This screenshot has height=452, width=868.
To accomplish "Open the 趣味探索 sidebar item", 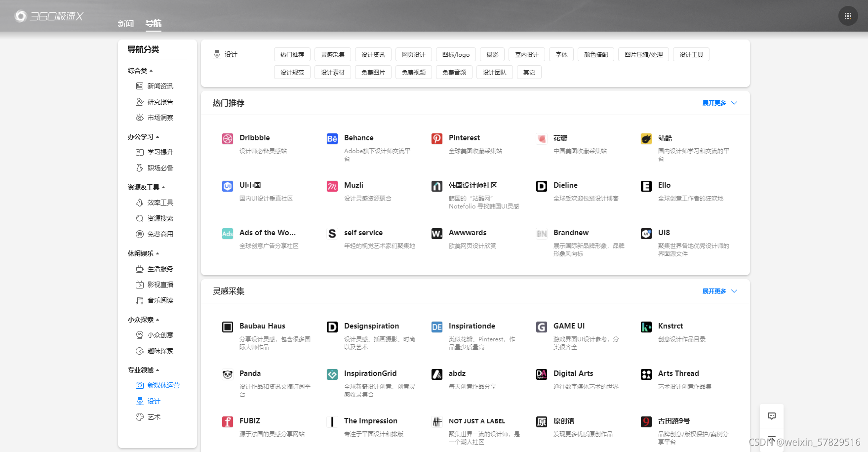I will (155, 351).
